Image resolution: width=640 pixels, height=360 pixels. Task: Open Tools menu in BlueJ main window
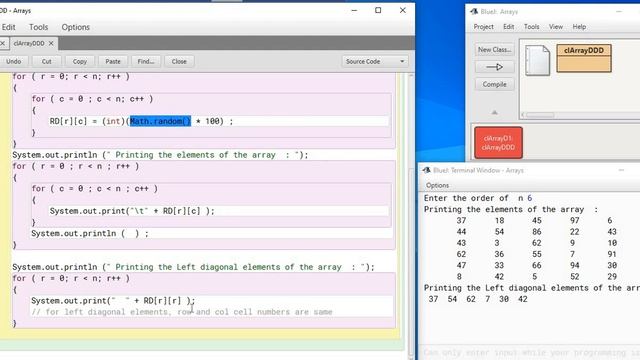(x=531, y=27)
